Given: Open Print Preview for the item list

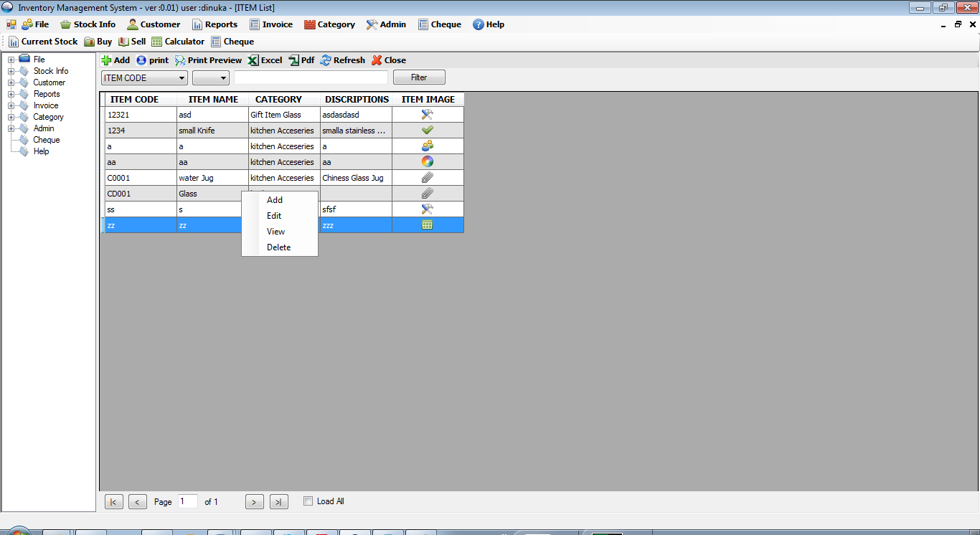Looking at the screenshot, I should click(x=207, y=60).
